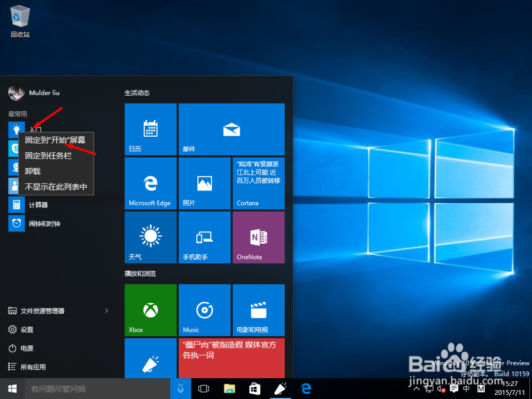Open File Explorer from the taskbar
532x399 pixels.
(x=229, y=388)
